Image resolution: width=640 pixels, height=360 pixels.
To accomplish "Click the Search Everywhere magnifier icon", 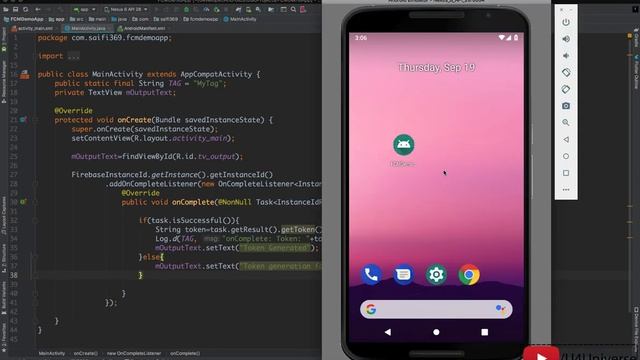I will 293,9.
